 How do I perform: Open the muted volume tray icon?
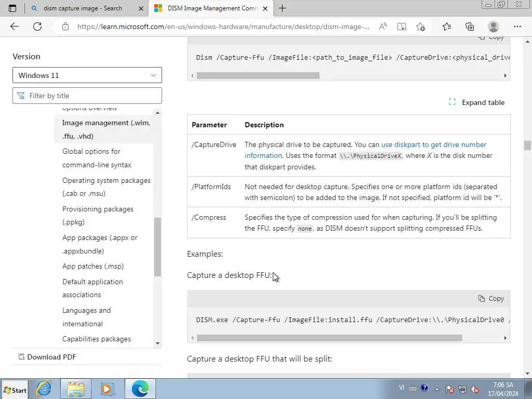[475, 390]
